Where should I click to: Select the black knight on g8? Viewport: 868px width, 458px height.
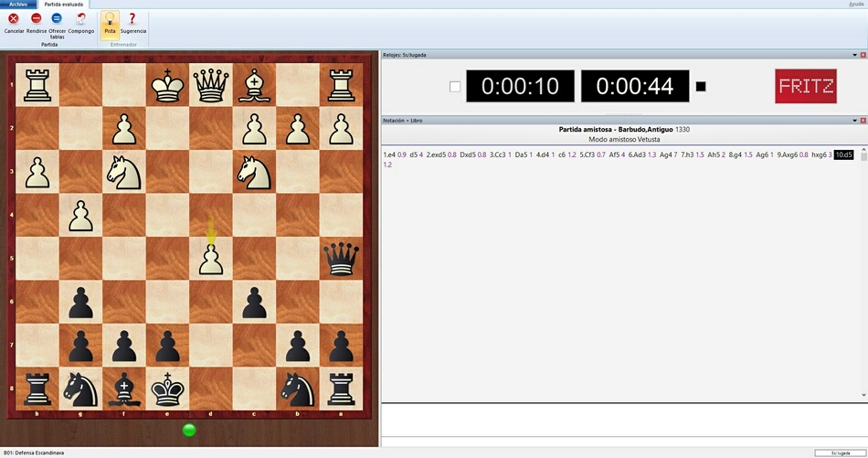[x=80, y=389]
